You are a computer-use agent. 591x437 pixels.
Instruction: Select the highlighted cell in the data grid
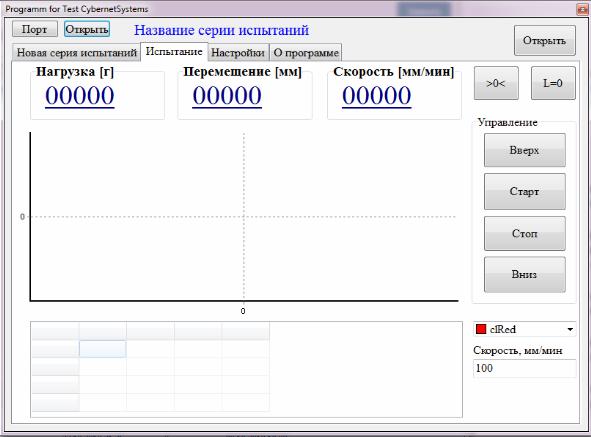coord(103,349)
